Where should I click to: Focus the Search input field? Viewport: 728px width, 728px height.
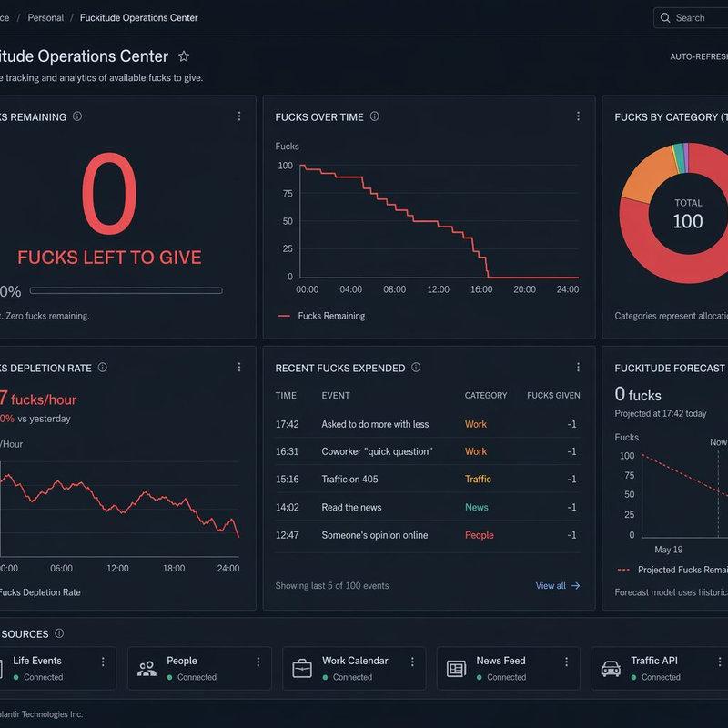(691, 17)
